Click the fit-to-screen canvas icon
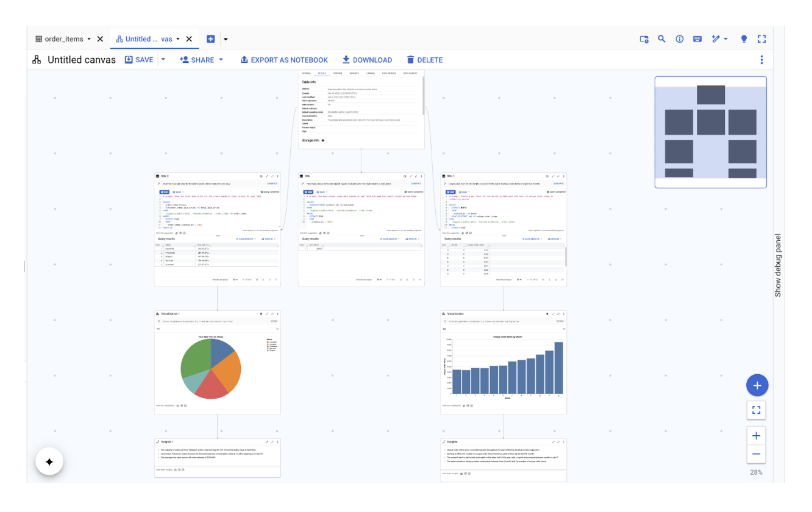812x512 pixels. 757,410
